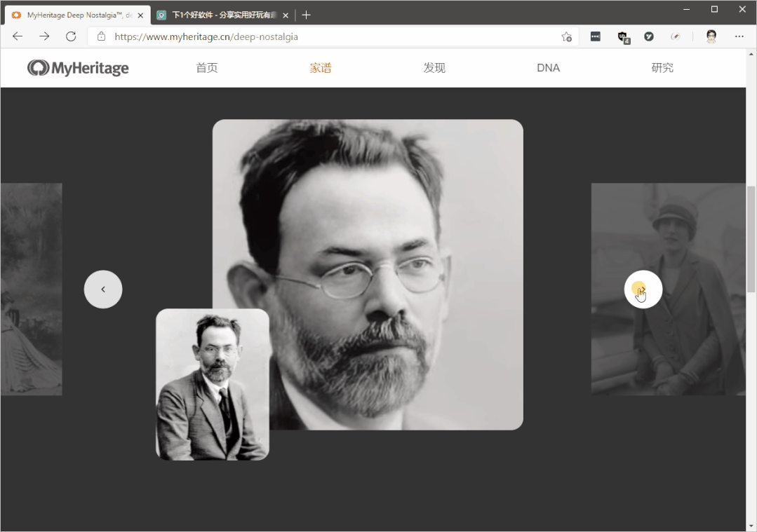Open the password manager extension icon
Screen dimensions: 757x532
[x=595, y=36]
